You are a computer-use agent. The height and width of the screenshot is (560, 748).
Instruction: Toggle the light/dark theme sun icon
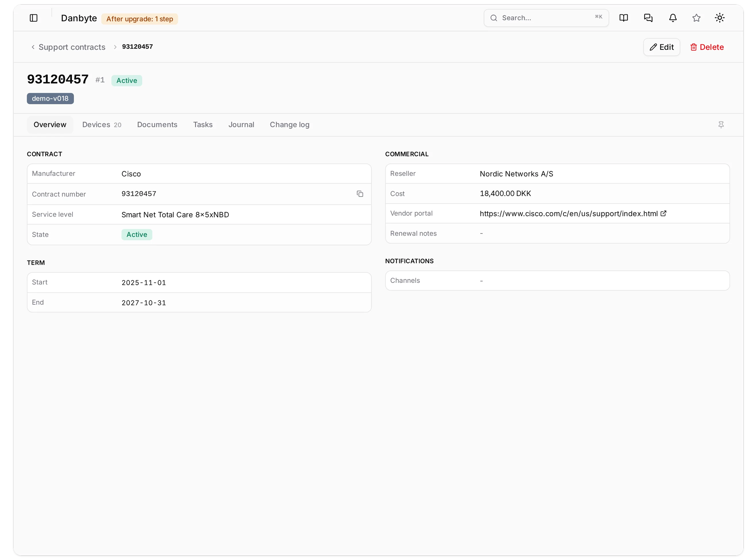pyautogui.click(x=720, y=18)
